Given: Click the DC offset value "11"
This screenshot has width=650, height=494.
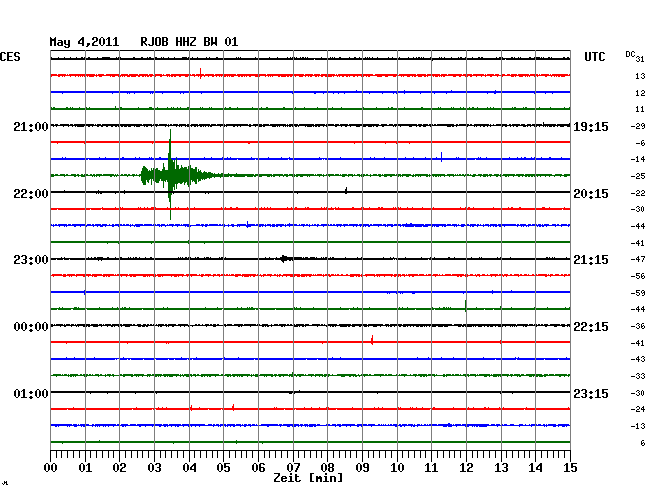Looking at the screenshot, I should click(x=640, y=109).
